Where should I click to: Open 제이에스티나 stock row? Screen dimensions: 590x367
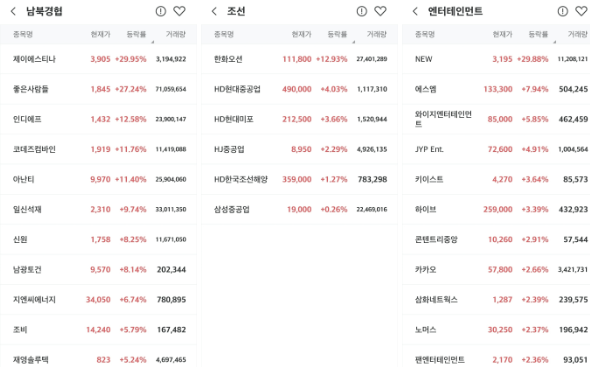click(x=98, y=59)
